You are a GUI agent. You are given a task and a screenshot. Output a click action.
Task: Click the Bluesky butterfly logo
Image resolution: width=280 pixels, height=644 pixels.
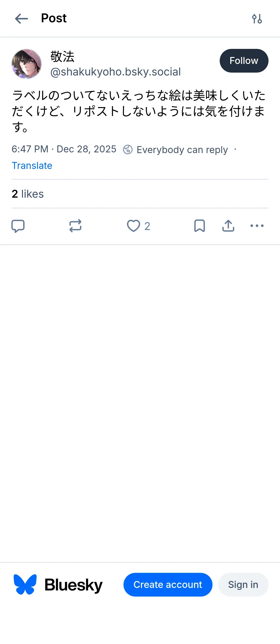[x=25, y=585]
